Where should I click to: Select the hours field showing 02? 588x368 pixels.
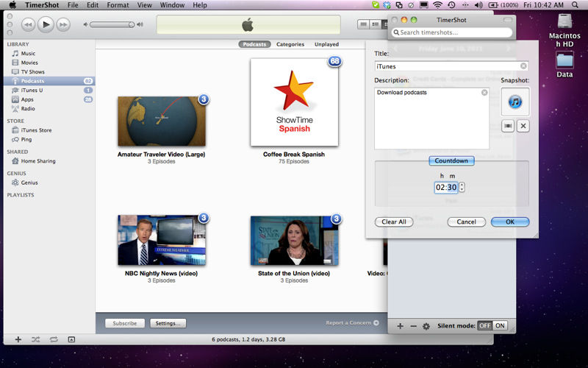click(x=440, y=188)
